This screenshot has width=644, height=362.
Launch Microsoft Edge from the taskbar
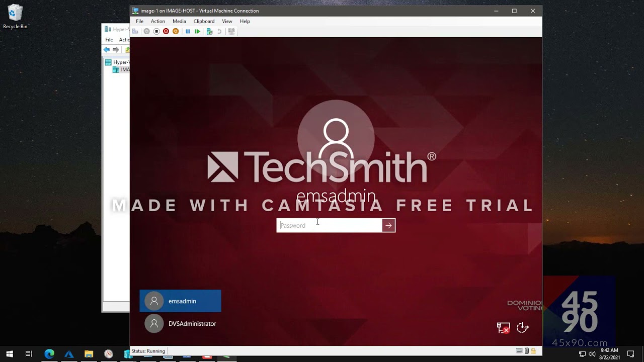pos(49,354)
